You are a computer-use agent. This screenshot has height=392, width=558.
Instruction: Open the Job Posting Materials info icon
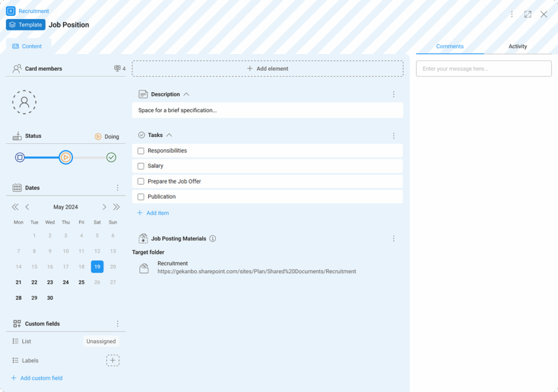pyautogui.click(x=213, y=239)
